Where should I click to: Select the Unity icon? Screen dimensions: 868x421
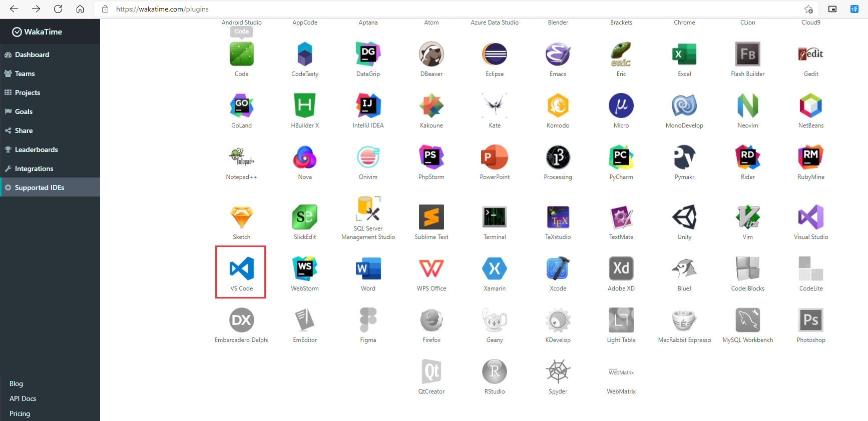[x=684, y=217]
